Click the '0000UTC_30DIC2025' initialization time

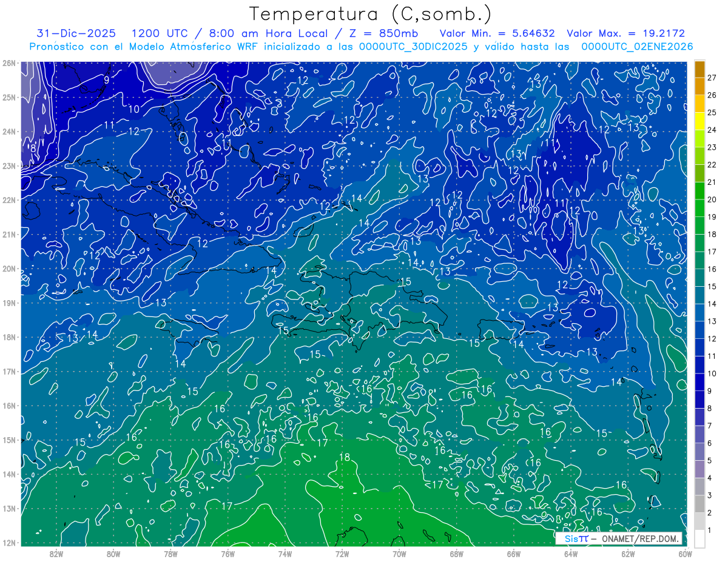(x=413, y=47)
